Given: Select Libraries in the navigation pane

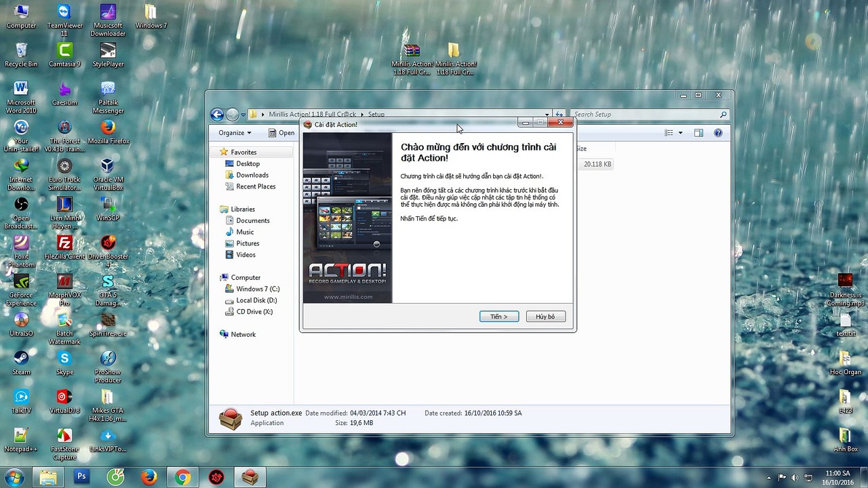Looking at the screenshot, I should [243, 209].
